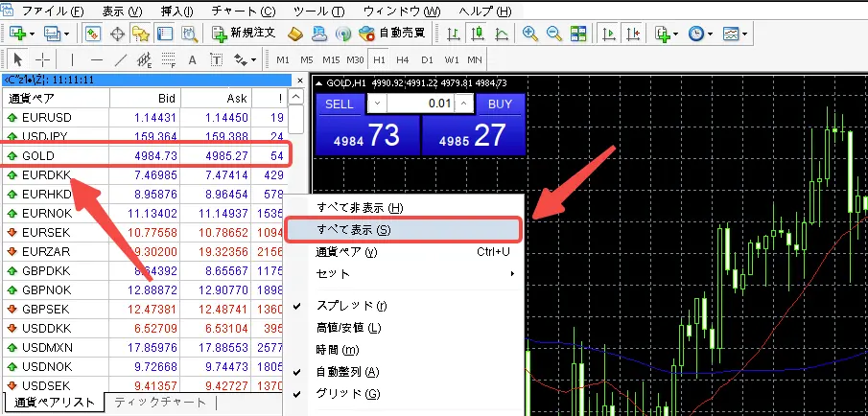Switch chart to M5 timeframe
Image resolution: width=868 pixels, height=416 pixels.
(x=307, y=59)
